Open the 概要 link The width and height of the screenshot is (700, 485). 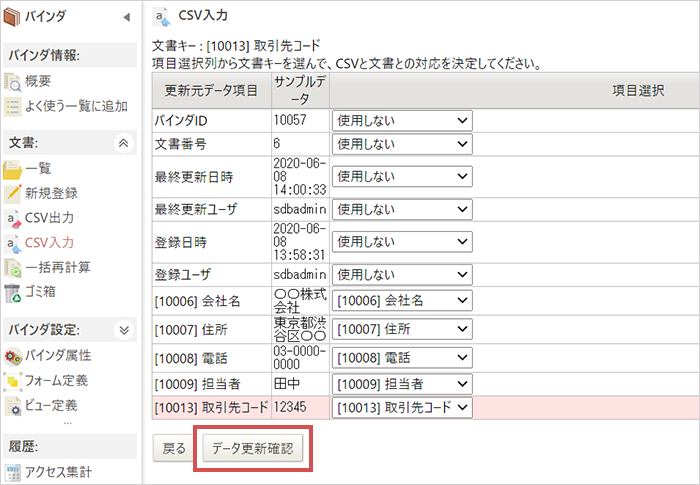click(38, 81)
